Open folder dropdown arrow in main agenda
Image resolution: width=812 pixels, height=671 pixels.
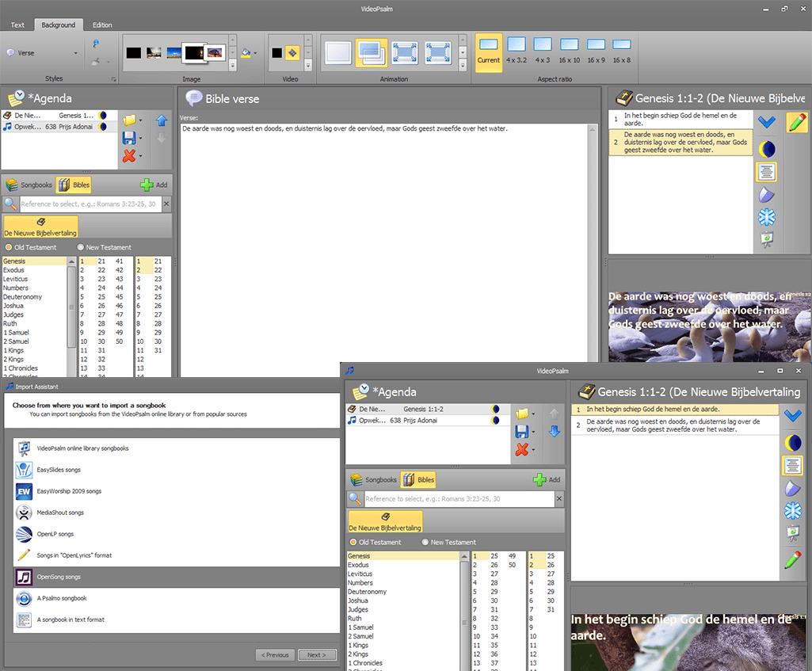(140, 120)
